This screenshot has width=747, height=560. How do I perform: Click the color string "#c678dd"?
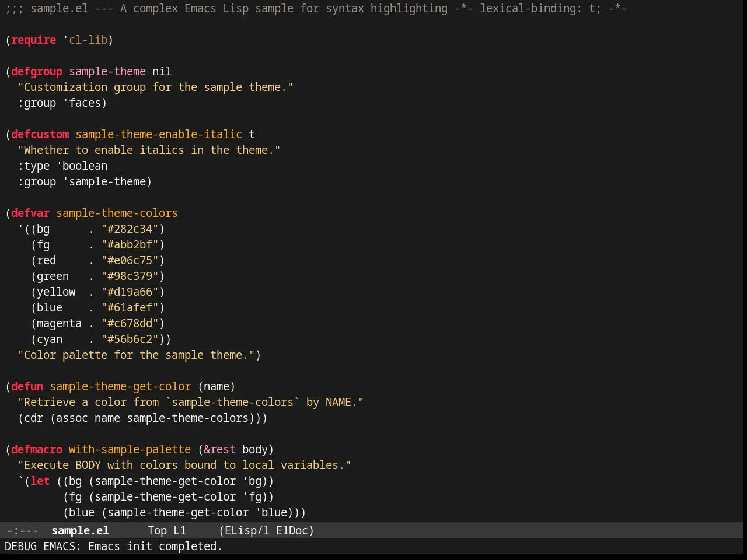pyautogui.click(x=130, y=323)
